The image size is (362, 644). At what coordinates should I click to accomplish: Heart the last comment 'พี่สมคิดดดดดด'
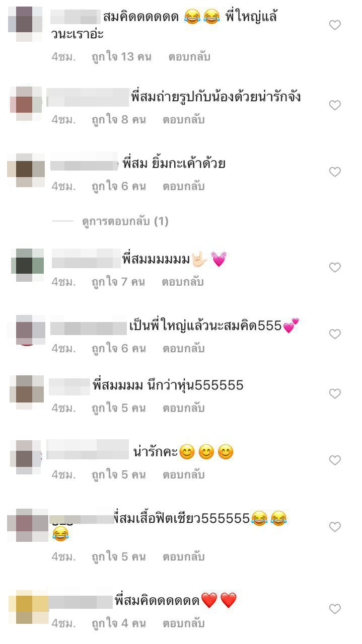pos(335,609)
